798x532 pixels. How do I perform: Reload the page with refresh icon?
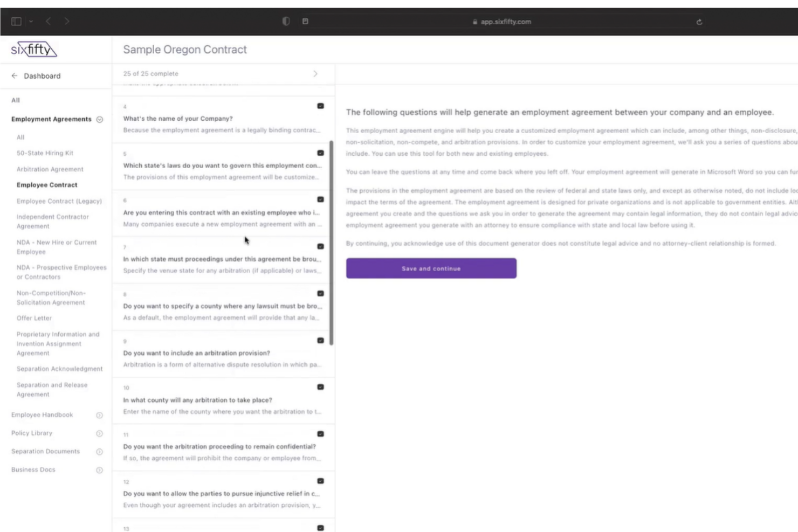pyautogui.click(x=699, y=22)
